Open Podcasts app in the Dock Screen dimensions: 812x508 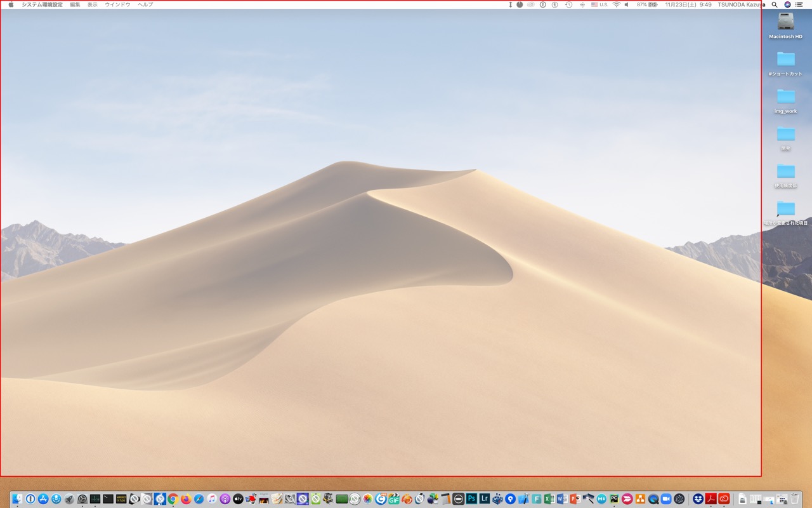tap(225, 499)
